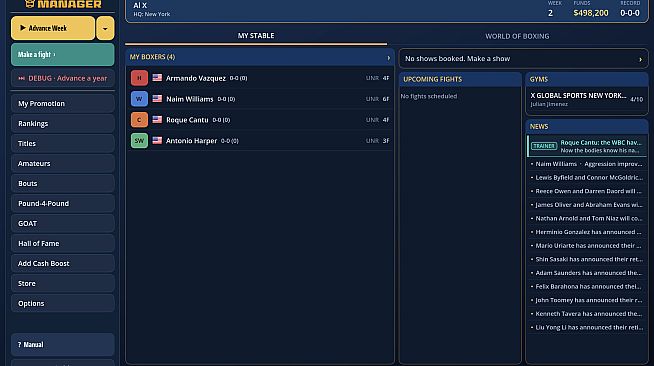Open the Rankings menu item

coord(63,123)
